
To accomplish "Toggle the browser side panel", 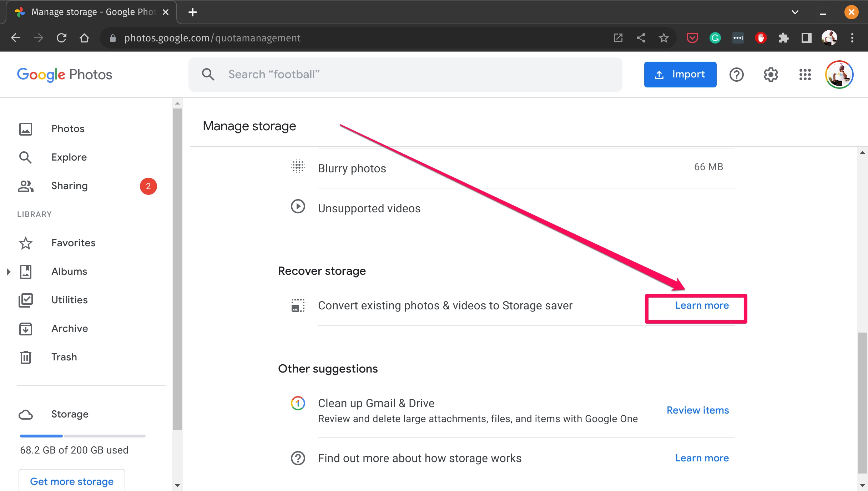I will (x=806, y=38).
